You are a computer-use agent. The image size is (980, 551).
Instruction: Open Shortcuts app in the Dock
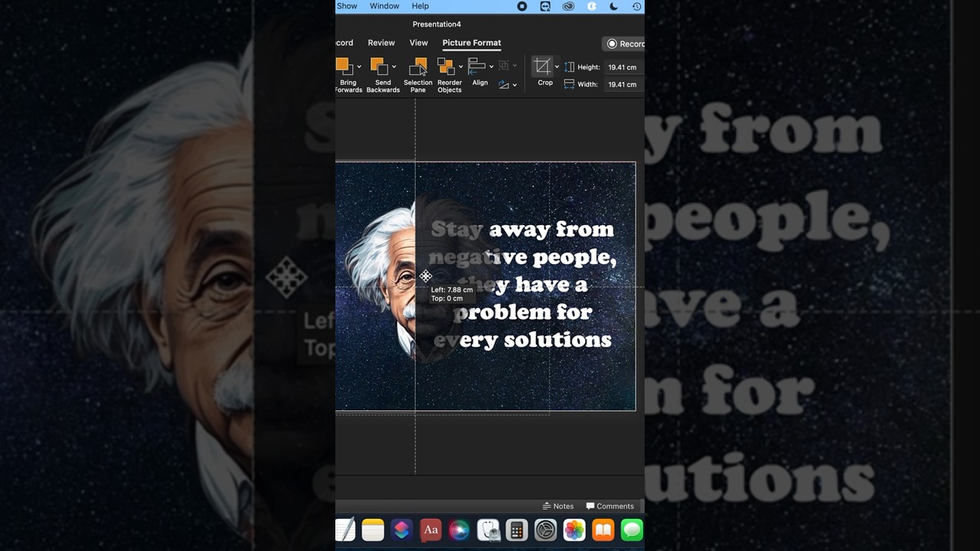(x=402, y=530)
